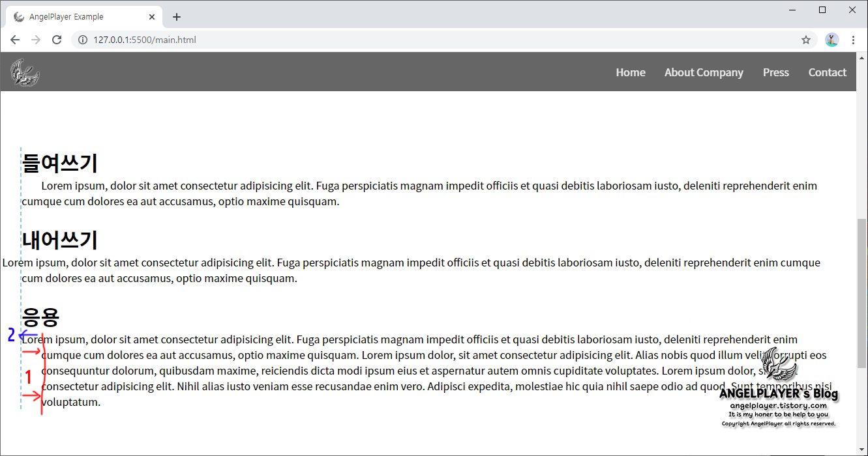Viewport: 868px width, 456px height.
Task: Open the Contact nav link
Action: pos(828,72)
